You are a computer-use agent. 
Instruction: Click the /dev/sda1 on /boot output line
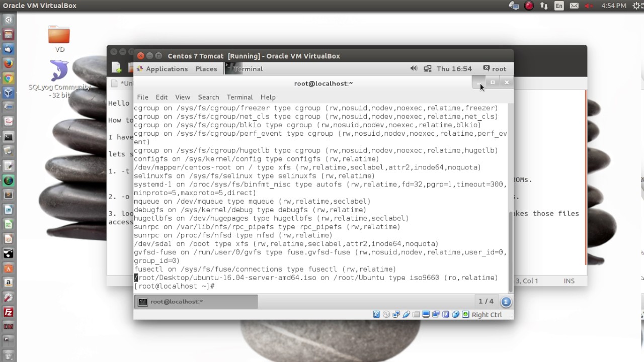click(286, 244)
